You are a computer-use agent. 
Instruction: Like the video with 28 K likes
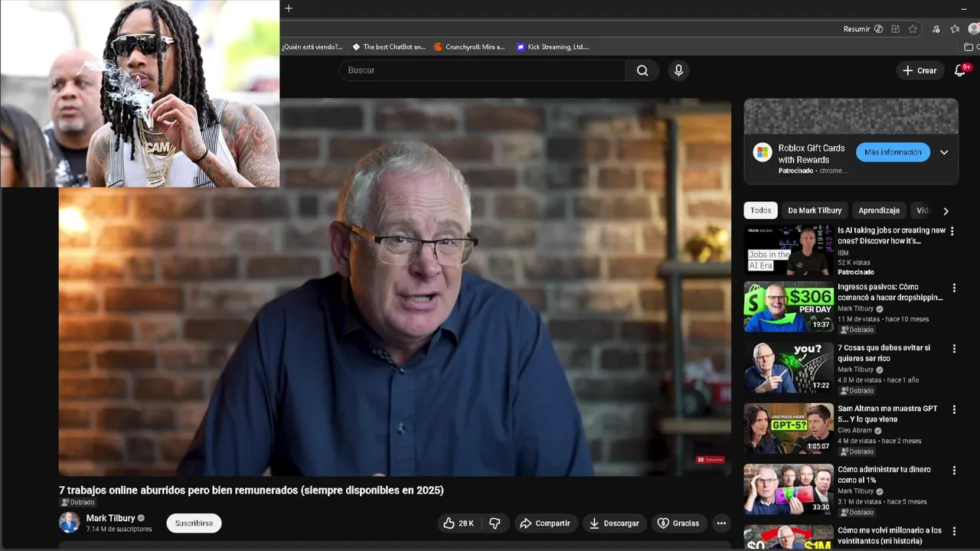click(x=459, y=523)
